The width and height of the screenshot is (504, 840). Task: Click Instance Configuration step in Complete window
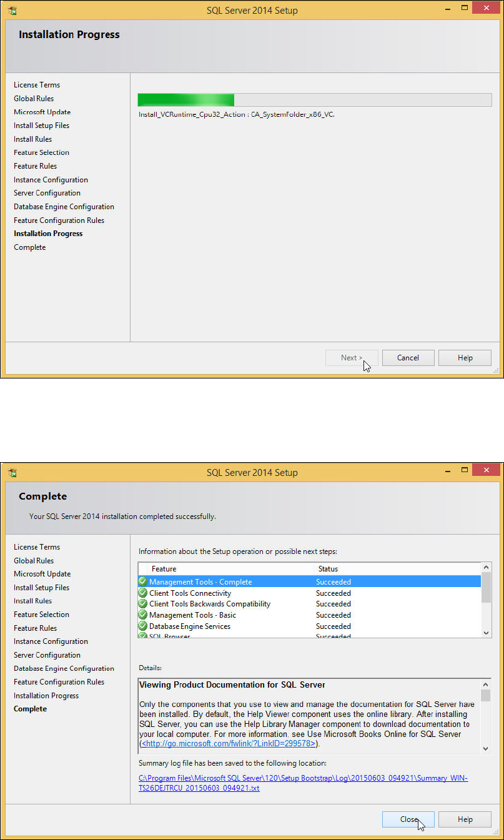[51, 641]
